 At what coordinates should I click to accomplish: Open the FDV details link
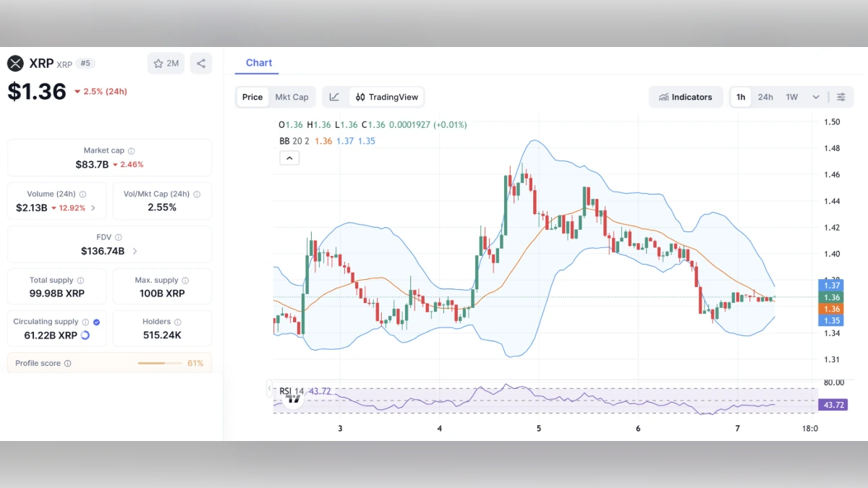click(x=134, y=251)
